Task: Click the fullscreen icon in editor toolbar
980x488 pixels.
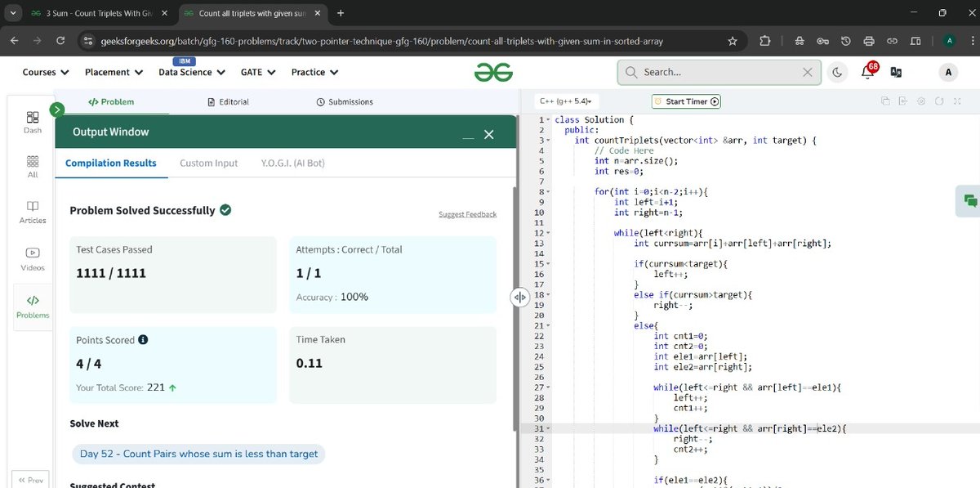Action: point(957,101)
